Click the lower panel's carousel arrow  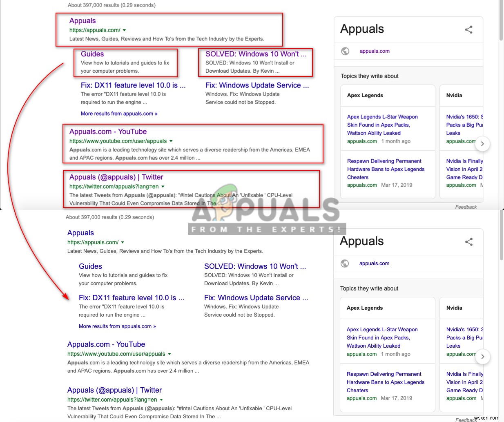pos(482,357)
